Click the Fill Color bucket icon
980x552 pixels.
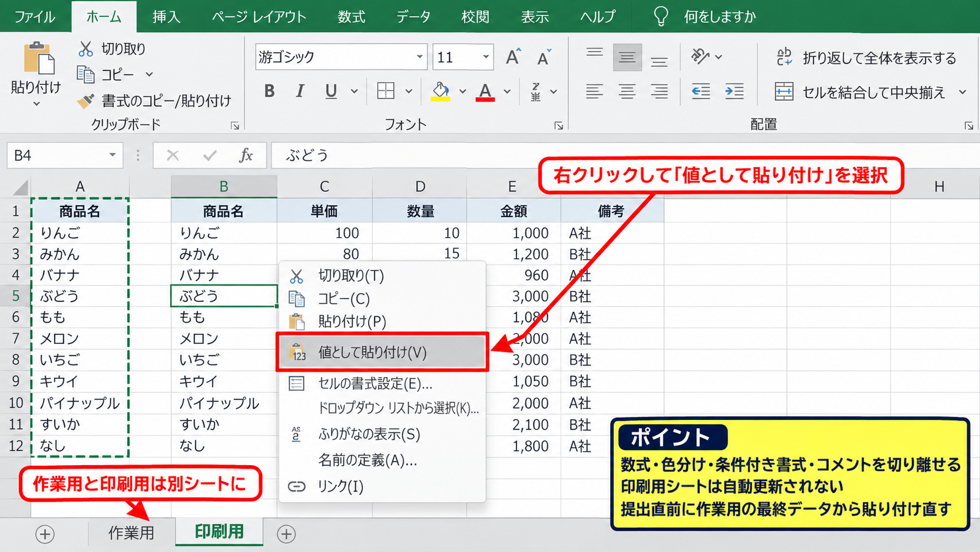(441, 91)
